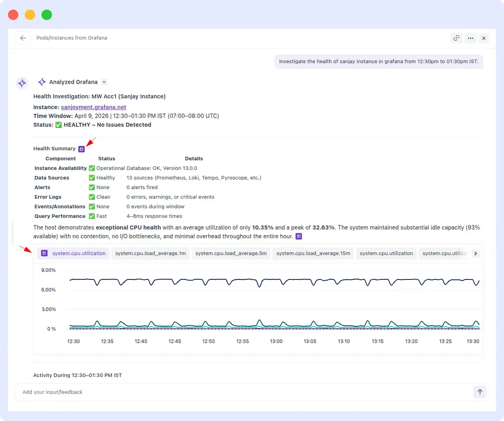Close the Pods/Instances panel

[x=484, y=38]
